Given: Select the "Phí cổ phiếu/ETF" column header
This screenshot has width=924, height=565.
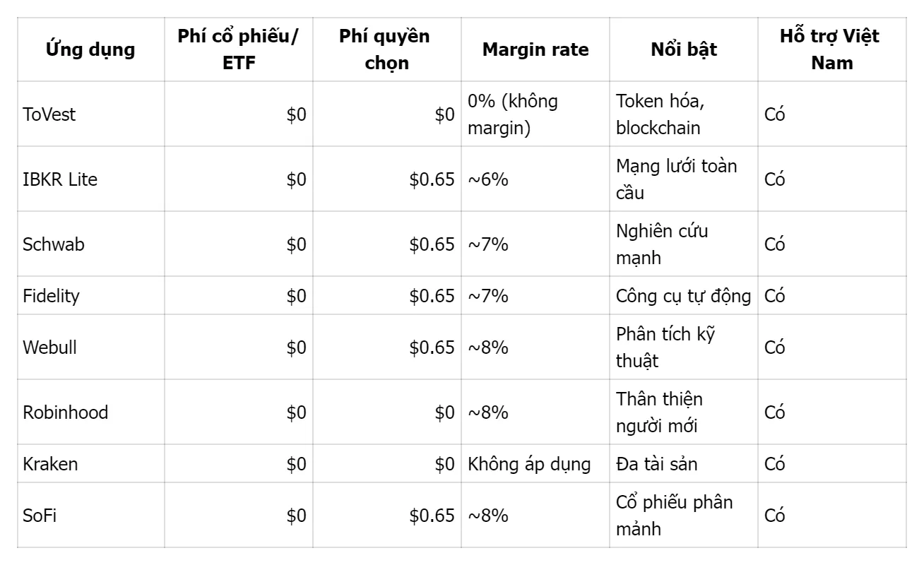Looking at the screenshot, I should (238, 49).
